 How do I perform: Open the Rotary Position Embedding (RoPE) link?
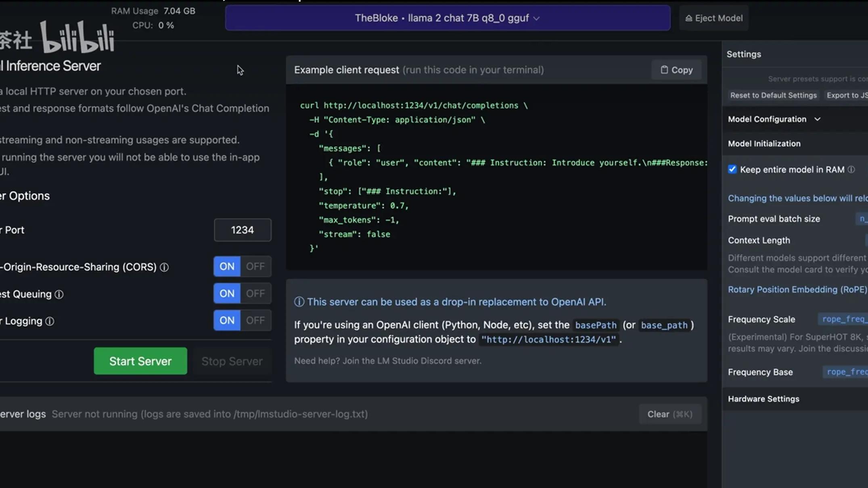pyautogui.click(x=797, y=290)
